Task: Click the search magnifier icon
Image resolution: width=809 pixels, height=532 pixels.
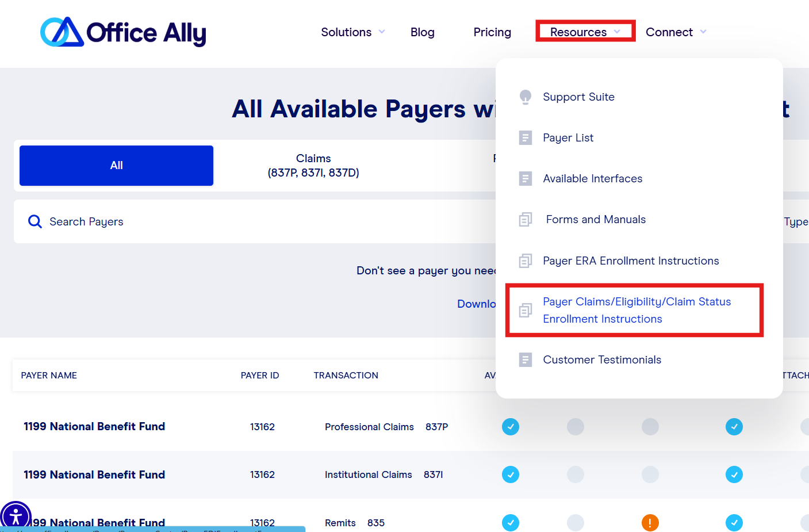Action: 35,221
